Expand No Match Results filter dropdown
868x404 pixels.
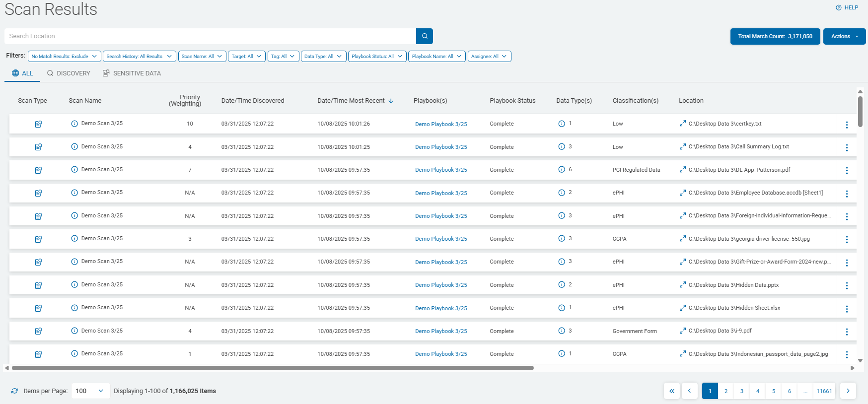[x=64, y=57]
